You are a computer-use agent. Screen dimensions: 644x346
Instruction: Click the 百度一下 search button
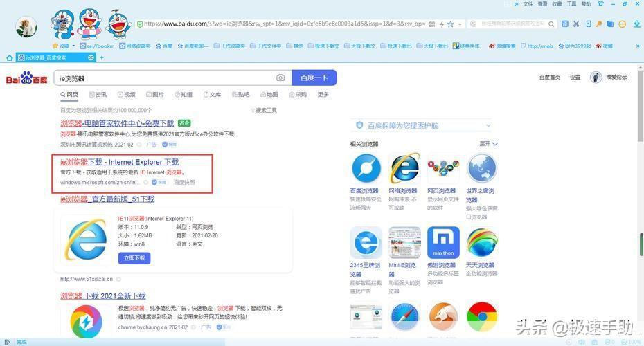coord(314,78)
